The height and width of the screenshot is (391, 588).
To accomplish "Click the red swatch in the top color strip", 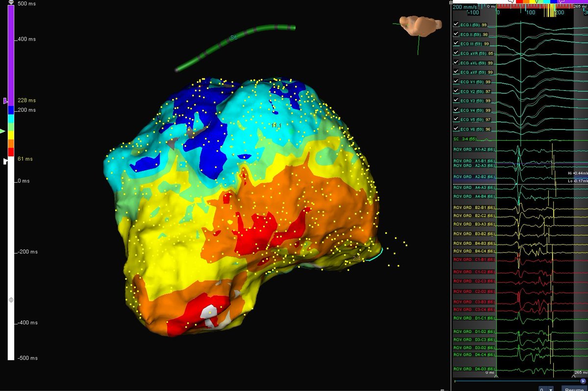I will (519, 1).
